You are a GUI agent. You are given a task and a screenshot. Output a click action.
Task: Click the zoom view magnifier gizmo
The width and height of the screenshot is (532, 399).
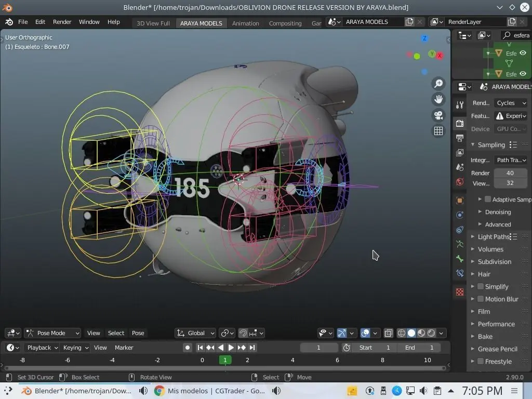[438, 84]
